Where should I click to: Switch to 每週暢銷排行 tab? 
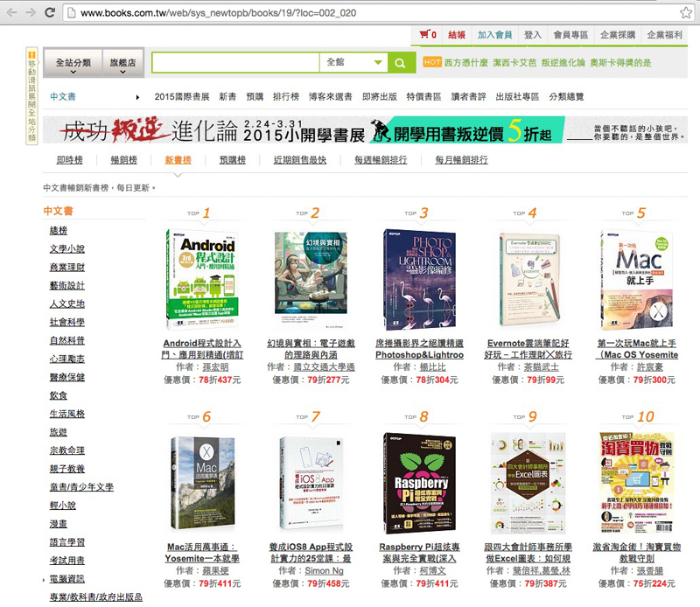381,160
